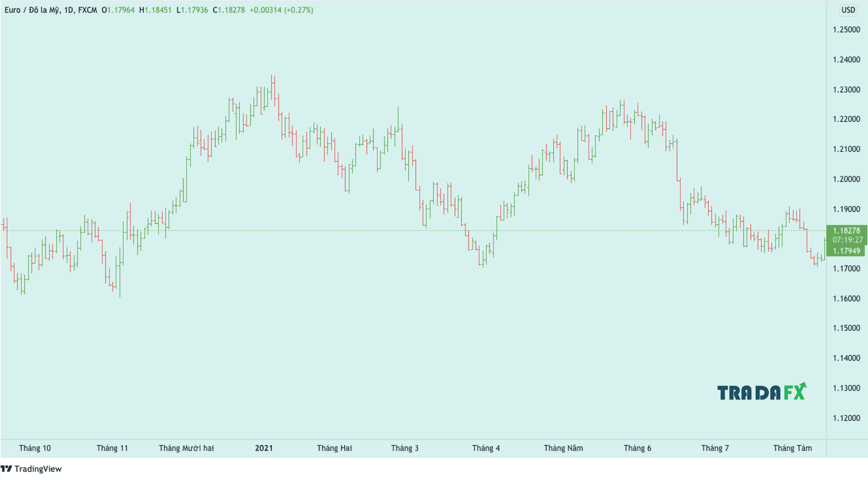Click the +0.00314 (+0.27%) change value
The height and width of the screenshot is (480, 868).
pos(281,10)
